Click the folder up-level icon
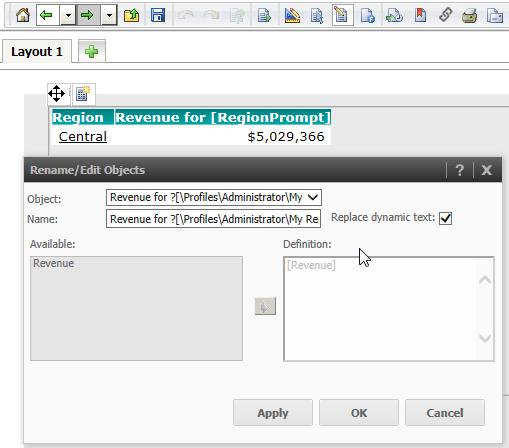Screen dimensions: 509x448 click(x=132, y=15)
